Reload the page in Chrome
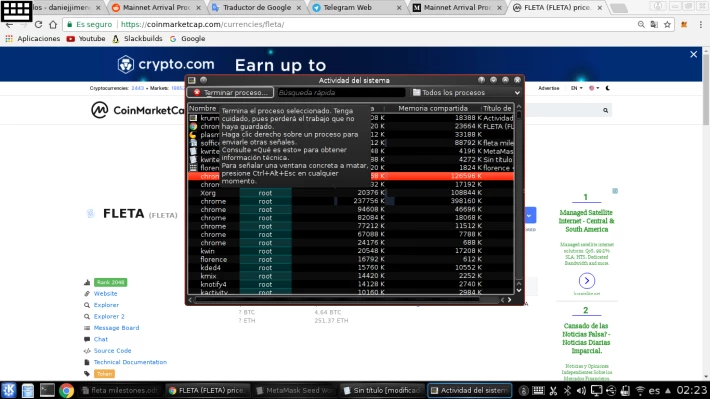Screen dimensions: 710x399 [38, 24]
